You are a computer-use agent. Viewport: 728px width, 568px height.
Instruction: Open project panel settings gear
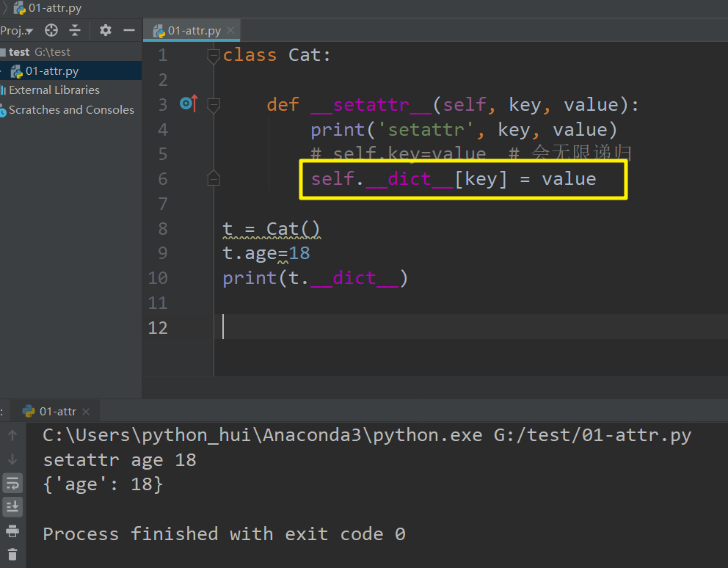[106, 31]
